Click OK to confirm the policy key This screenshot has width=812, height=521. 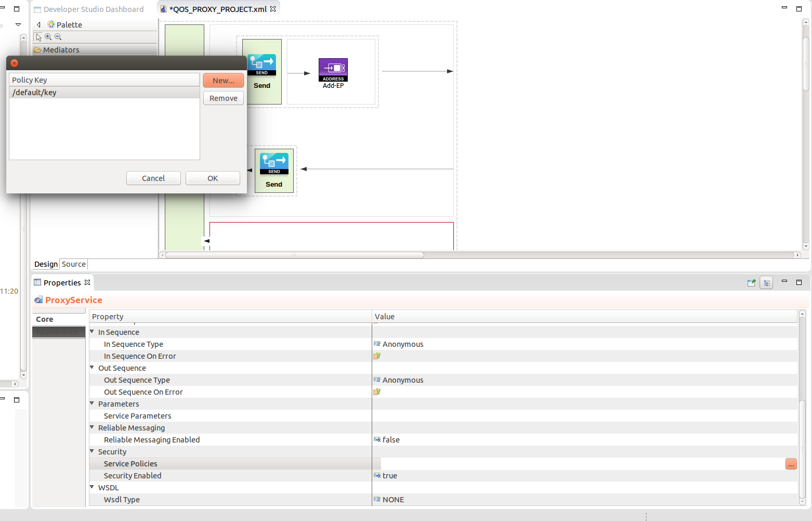click(x=213, y=178)
